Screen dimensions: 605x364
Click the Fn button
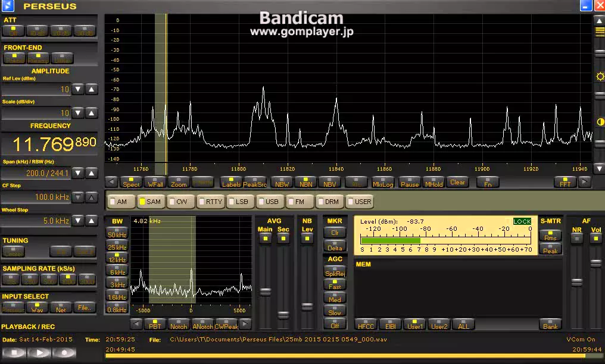[488, 182]
